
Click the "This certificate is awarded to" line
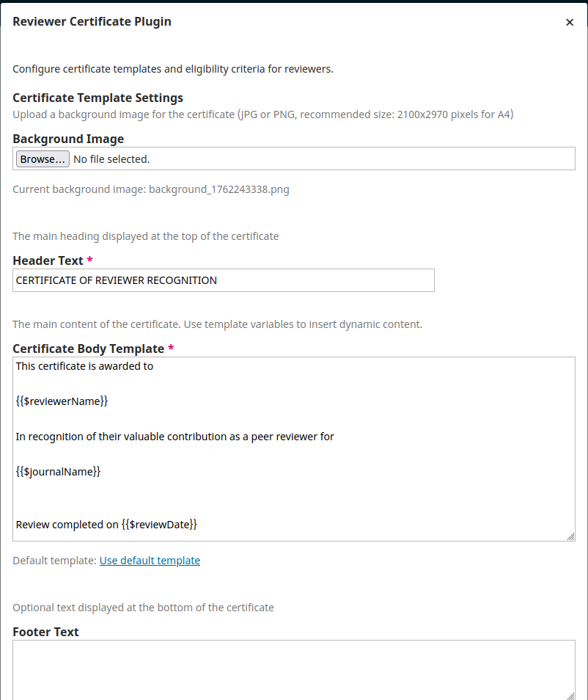(85, 365)
